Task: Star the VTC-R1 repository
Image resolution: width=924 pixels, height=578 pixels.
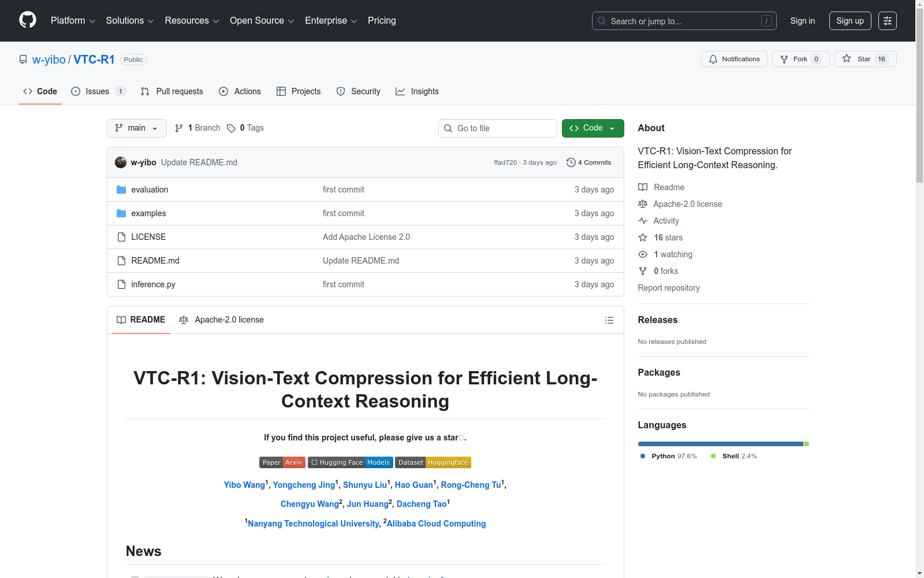Action: pyautogui.click(x=865, y=59)
